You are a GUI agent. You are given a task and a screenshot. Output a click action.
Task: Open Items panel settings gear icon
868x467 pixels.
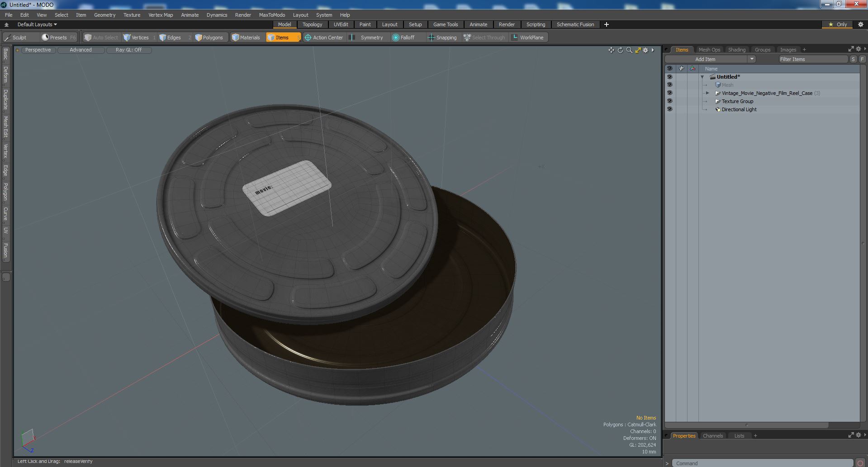click(859, 49)
